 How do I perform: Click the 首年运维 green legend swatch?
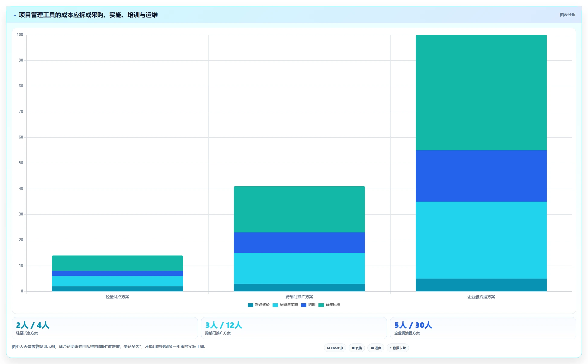[x=321, y=305]
